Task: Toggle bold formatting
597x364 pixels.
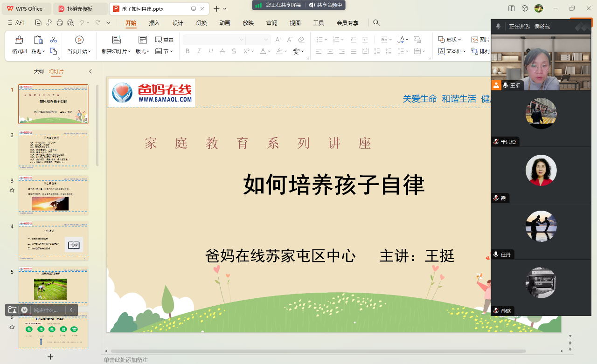Action: [x=187, y=51]
